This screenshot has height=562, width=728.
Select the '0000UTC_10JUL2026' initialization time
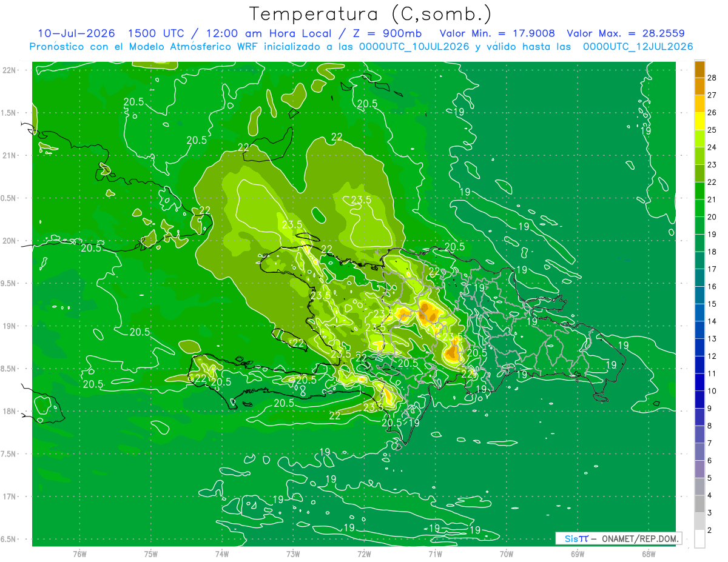pyautogui.click(x=414, y=47)
